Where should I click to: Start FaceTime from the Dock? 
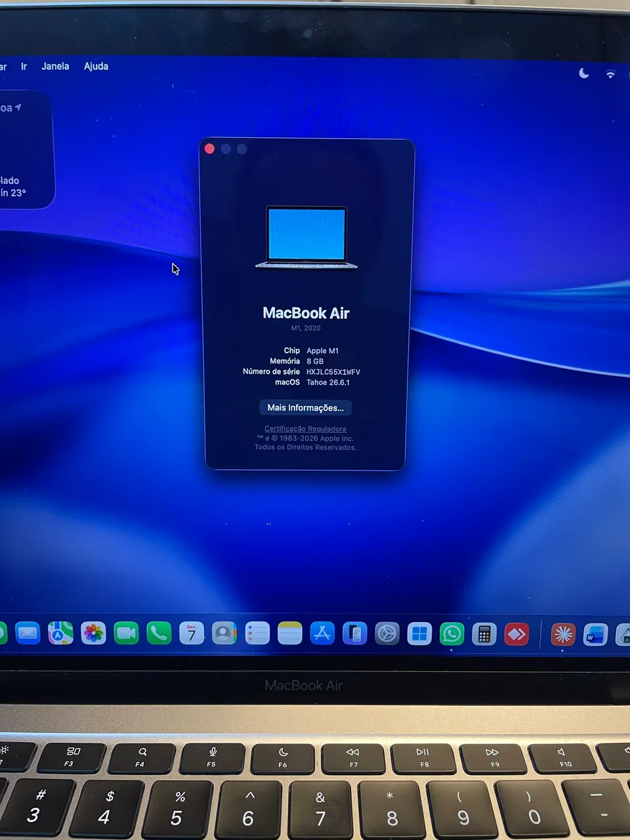click(x=126, y=633)
